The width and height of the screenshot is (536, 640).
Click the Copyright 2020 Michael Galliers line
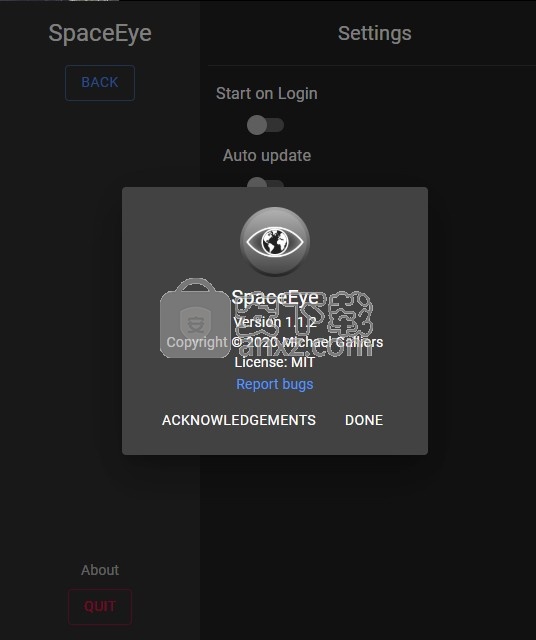point(275,342)
